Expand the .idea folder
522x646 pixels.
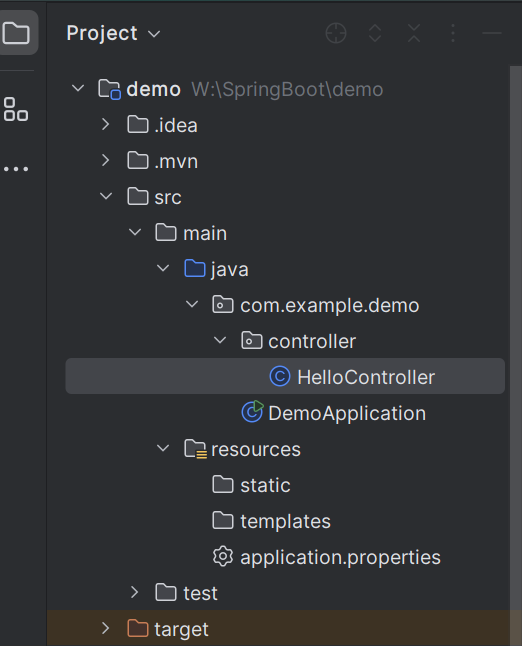pyautogui.click(x=105, y=124)
